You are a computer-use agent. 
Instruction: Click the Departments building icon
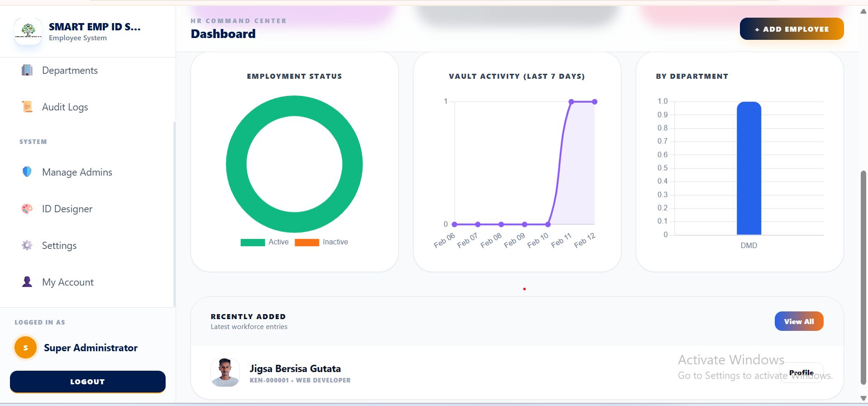pos(27,70)
